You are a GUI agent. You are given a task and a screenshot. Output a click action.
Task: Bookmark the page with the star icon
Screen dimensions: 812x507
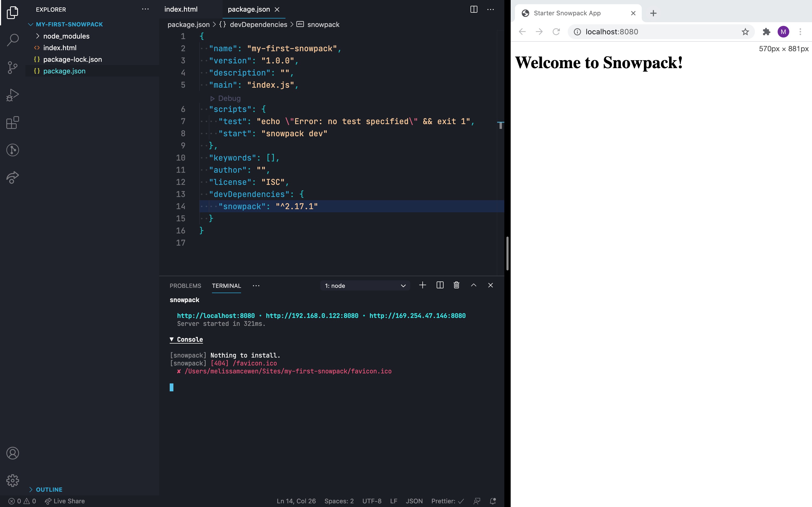pos(745,31)
